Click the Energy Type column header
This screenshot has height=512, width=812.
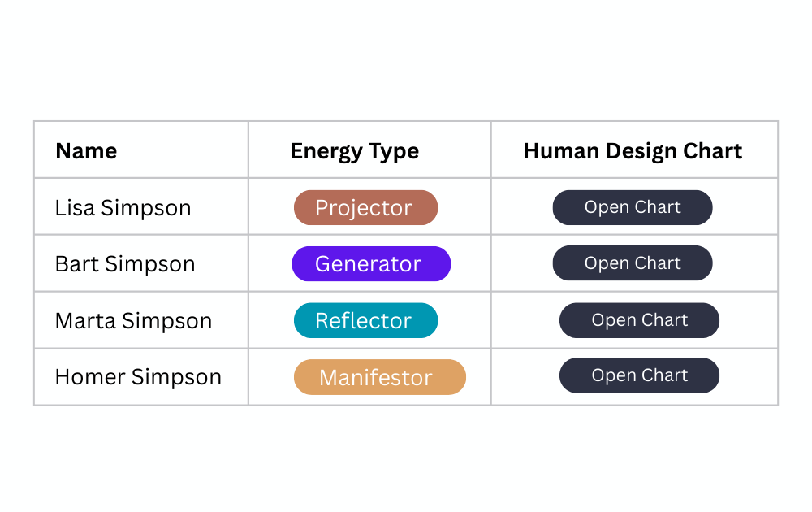point(354,151)
